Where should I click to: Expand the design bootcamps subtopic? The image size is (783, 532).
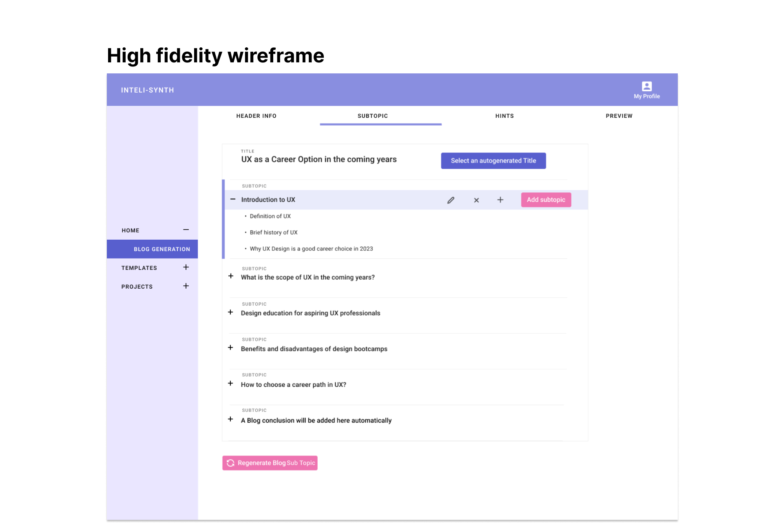pyautogui.click(x=230, y=348)
